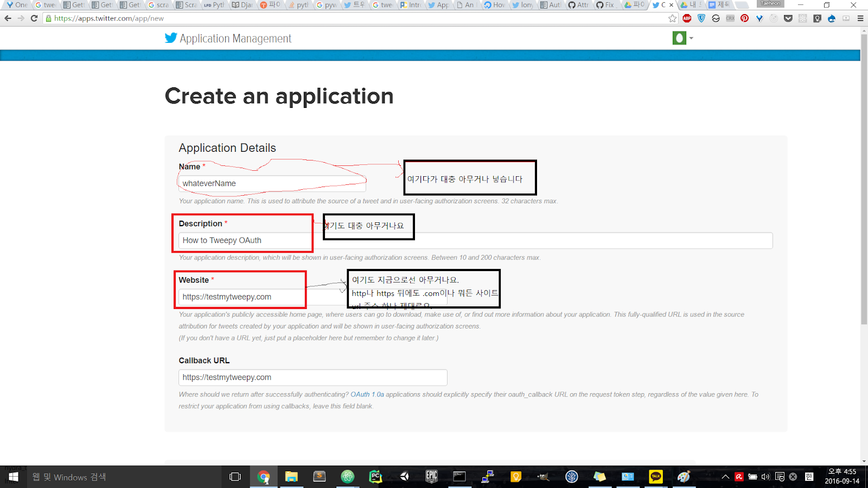Show hidden system tray icons
Image resolution: width=868 pixels, height=488 pixels.
pos(725,477)
